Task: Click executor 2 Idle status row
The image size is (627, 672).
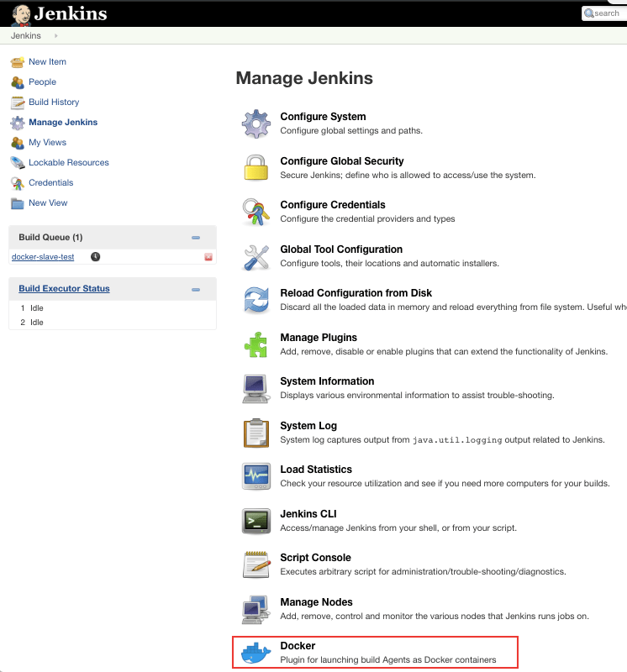Action: [113, 323]
